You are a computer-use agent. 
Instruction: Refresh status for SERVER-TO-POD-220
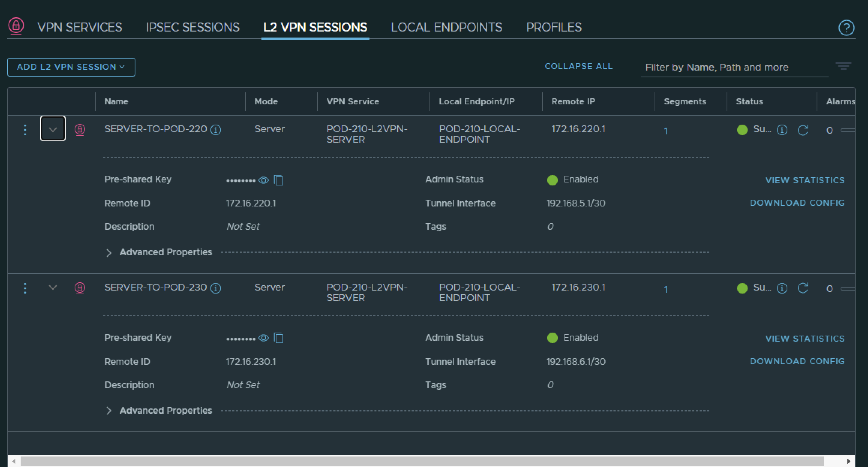pyautogui.click(x=803, y=130)
